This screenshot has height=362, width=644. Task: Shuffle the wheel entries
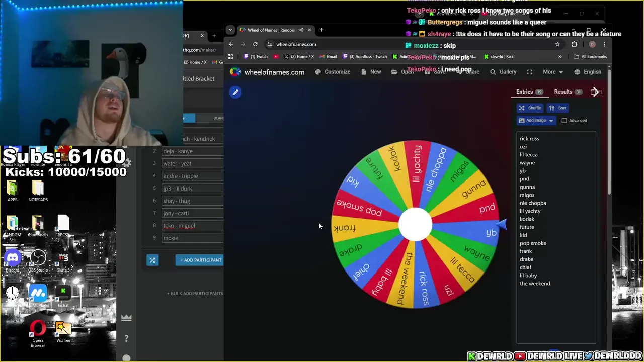530,108
